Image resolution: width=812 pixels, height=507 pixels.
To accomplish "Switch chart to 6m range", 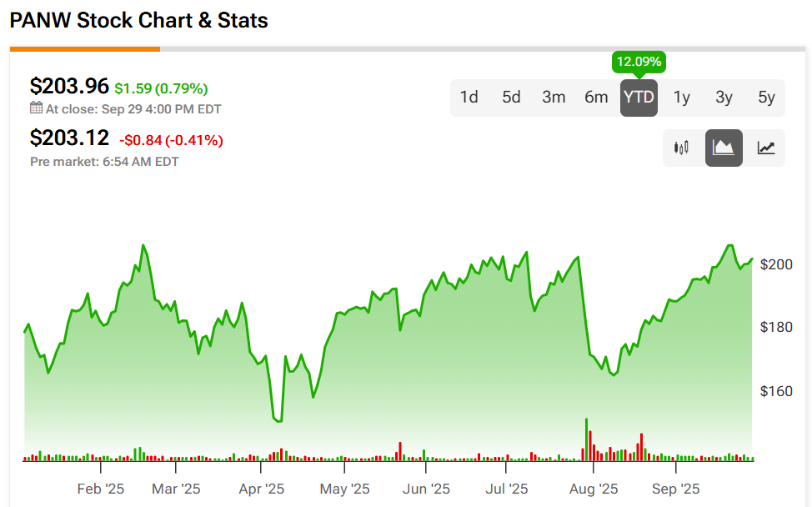I will coord(596,98).
